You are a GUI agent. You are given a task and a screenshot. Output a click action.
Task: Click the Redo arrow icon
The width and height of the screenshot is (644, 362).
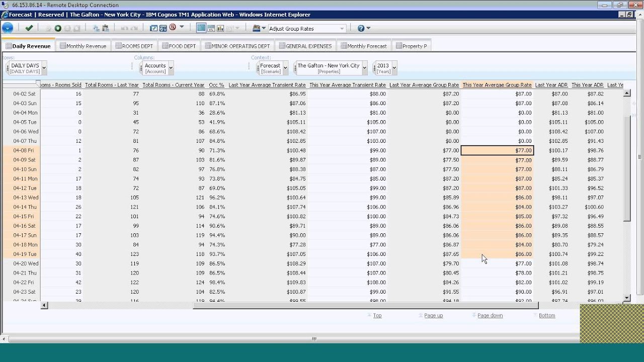point(134,29)
